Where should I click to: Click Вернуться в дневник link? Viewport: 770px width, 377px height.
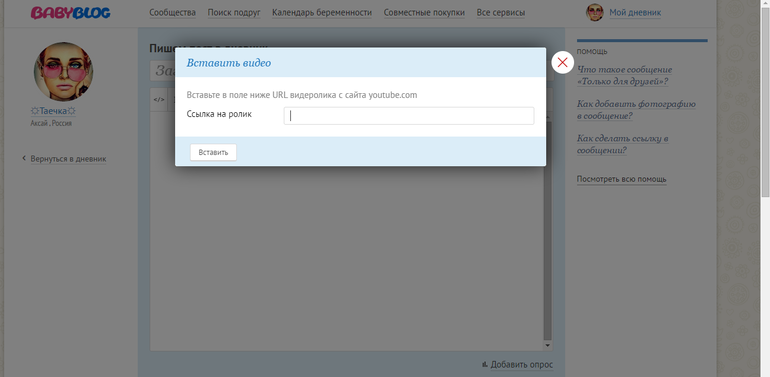pyautogui.click(x=68, y=159)
